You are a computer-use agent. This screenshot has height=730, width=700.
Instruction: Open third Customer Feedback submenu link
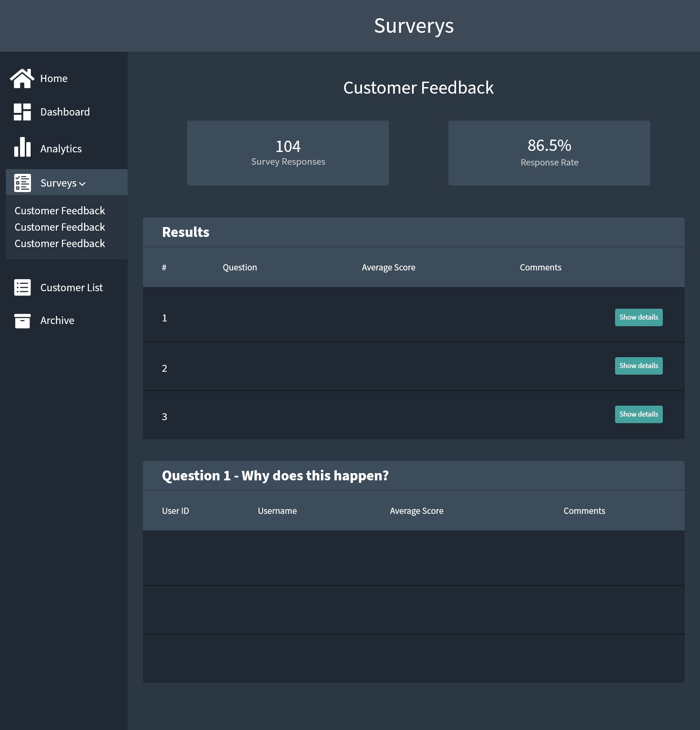click(x=59, y=243)
